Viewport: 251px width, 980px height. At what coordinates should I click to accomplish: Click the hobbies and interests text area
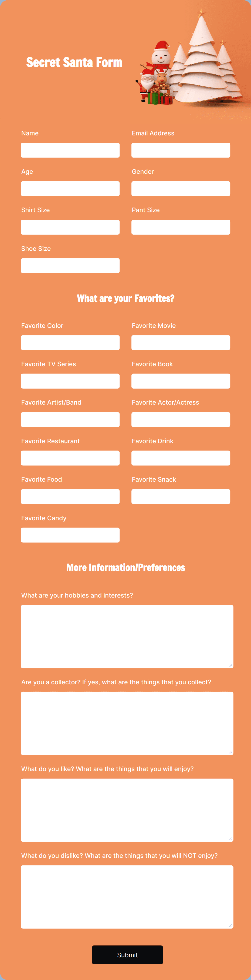coord(127,636)
